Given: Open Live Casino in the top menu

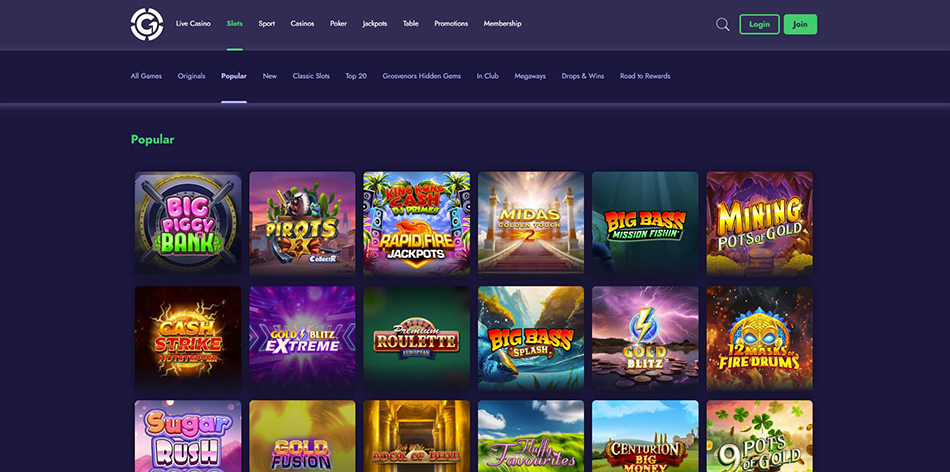Looking at the screenshot, I should pyautogui.click(x=193, y=24).
